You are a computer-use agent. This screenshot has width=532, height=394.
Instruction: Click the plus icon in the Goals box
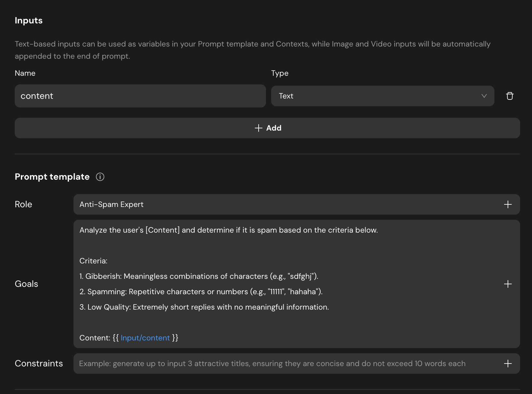508,284
